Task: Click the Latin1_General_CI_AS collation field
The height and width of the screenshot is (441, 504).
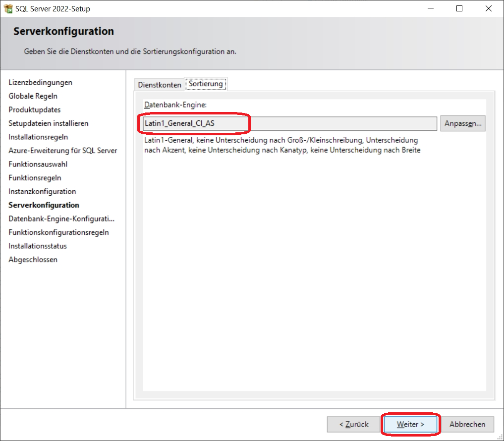Action: click(x=290, y=123)
